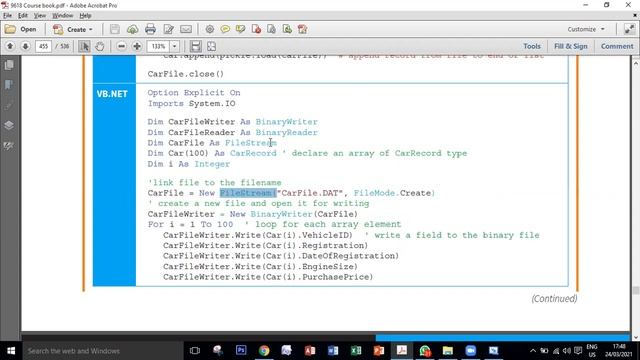Zoom in with plus button

[x=137, y=46]
